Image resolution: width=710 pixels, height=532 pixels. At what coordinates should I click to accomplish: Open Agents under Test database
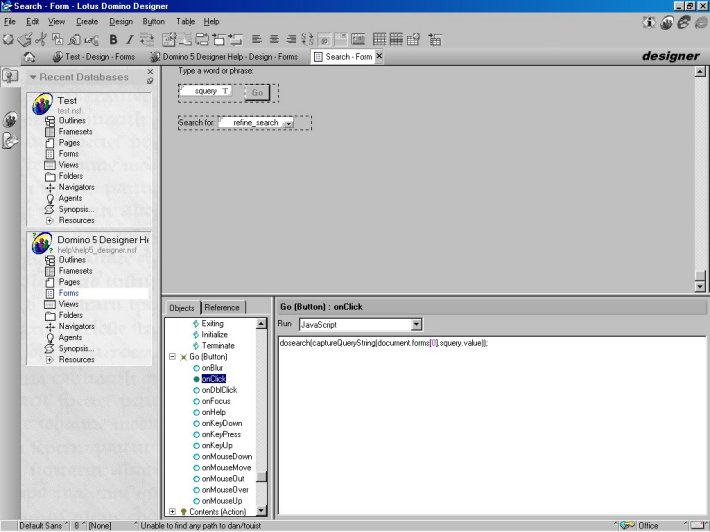point(70,198)
